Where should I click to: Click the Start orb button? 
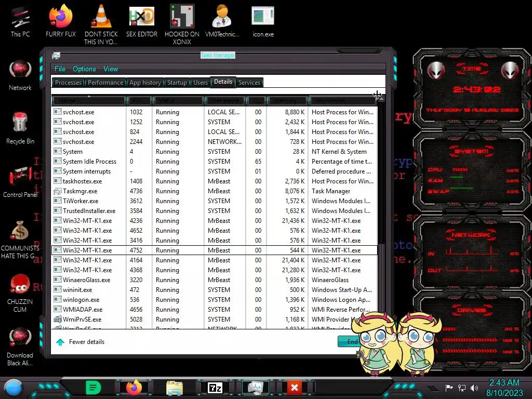pyautogui.click(x=14, y=388)
